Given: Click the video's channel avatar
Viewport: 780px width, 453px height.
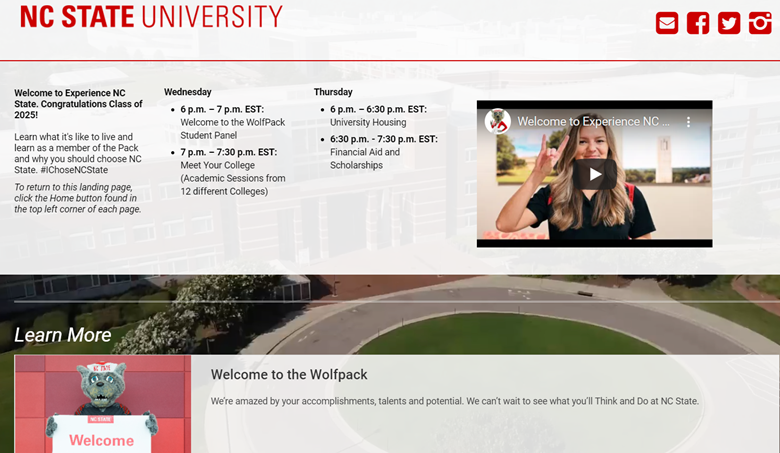Looking at the screenshot, I should [x=498, y=121].
